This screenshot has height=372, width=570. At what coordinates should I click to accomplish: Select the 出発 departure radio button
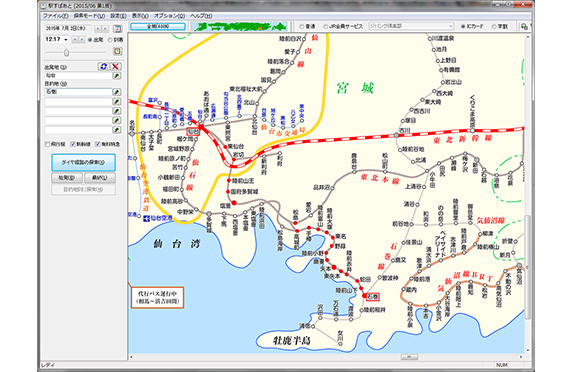(91, 40)
